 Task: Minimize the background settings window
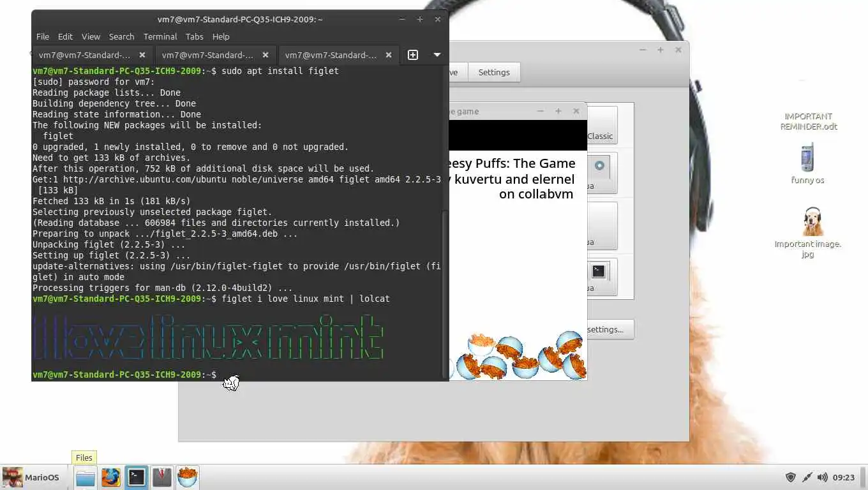pyautogui.click(x=643, y=50)
